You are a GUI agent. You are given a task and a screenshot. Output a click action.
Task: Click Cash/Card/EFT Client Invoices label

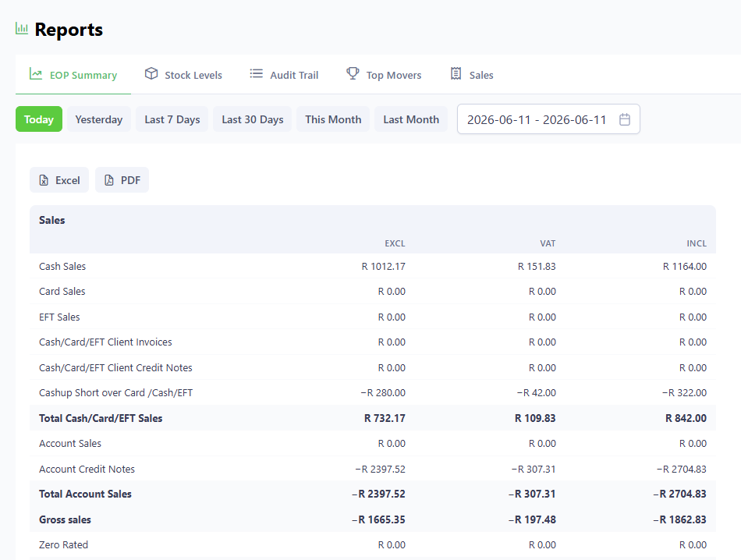[105, 342]
